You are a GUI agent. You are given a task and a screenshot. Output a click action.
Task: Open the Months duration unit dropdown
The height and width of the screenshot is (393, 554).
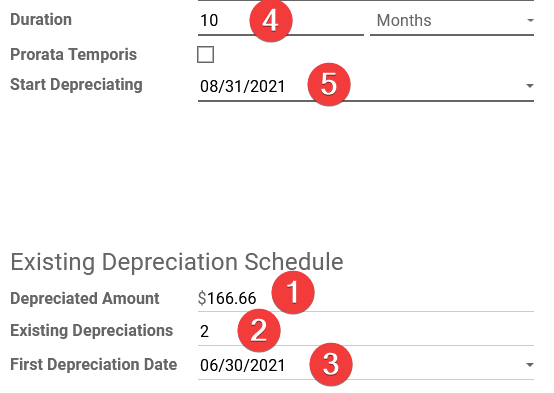pyautogui.click(x=452, y=20)
